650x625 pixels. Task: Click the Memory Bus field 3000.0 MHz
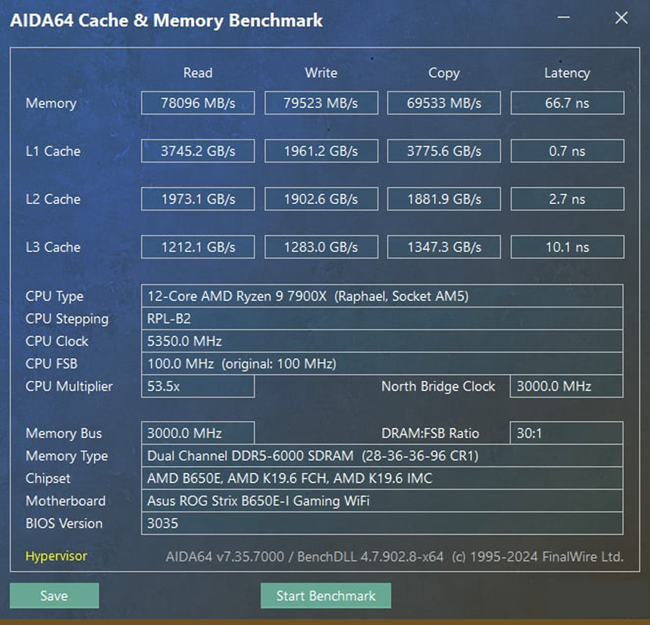(198, 433)
